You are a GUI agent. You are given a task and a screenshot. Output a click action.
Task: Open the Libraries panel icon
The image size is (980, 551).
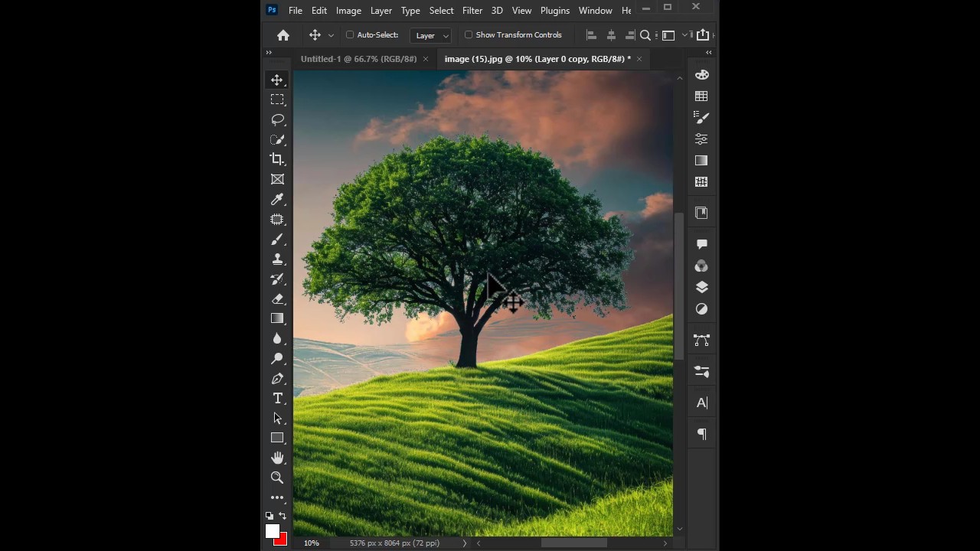(x=701, y=213)
